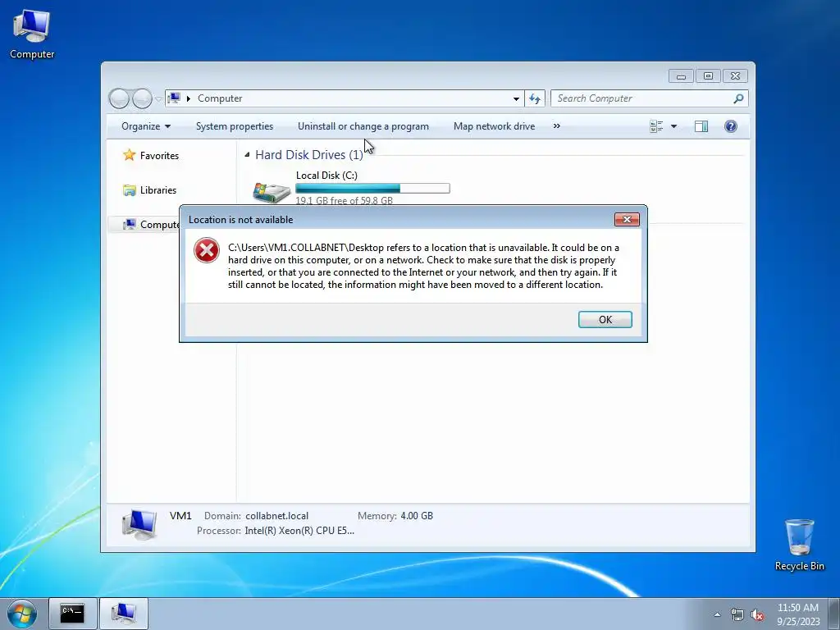Refresh the Computer address bar

(x=535, y=98)
